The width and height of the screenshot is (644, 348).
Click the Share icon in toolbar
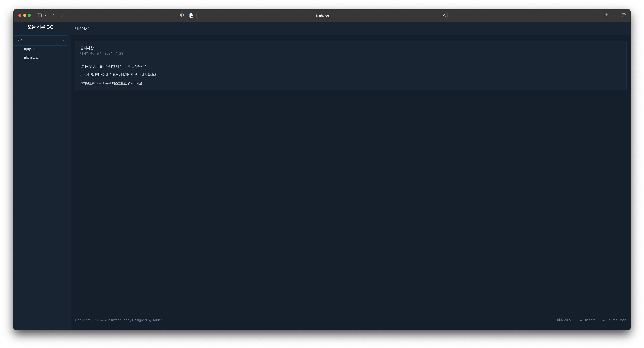tap(606, 16)
